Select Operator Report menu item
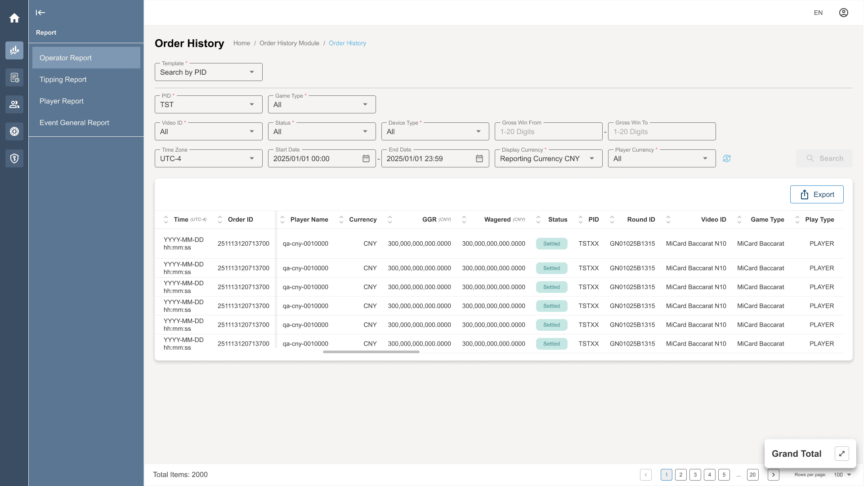This screenshot has height=486, width=868. [x=86, y=58]
